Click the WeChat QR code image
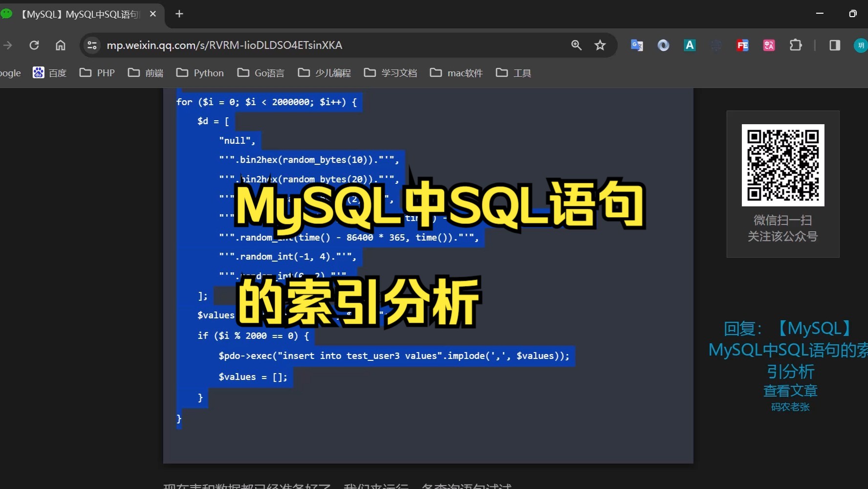This screenshot has height=489, width=868. click(783, 165)
